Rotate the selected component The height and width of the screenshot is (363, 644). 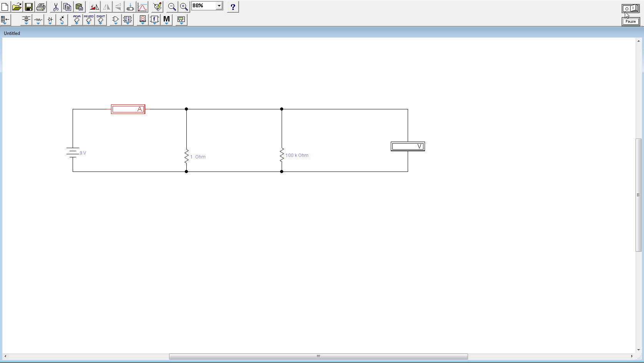click(94, 7)
